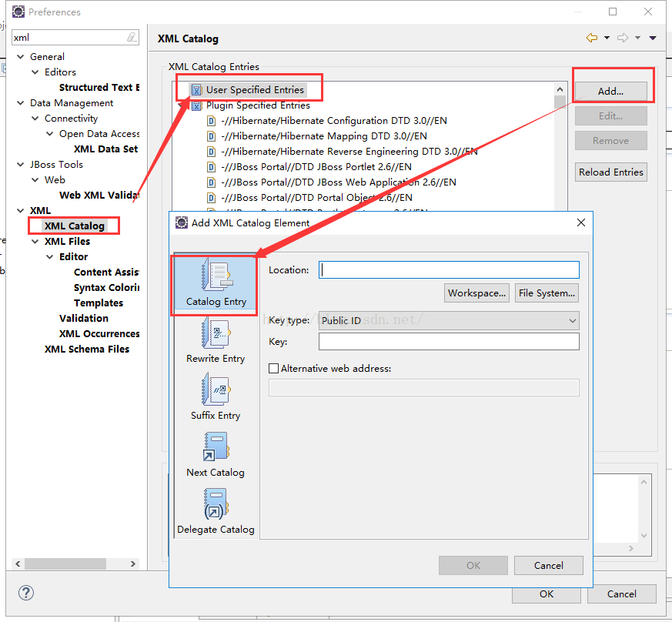Click the File System... button
Viewport: 672px width, 622px height.
click(547, 293)
